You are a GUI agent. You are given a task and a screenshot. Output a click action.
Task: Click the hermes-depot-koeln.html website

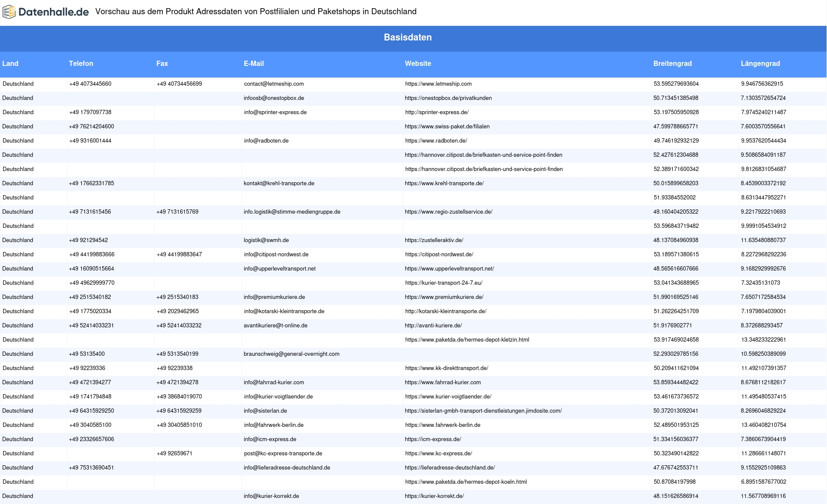[466, 482]
